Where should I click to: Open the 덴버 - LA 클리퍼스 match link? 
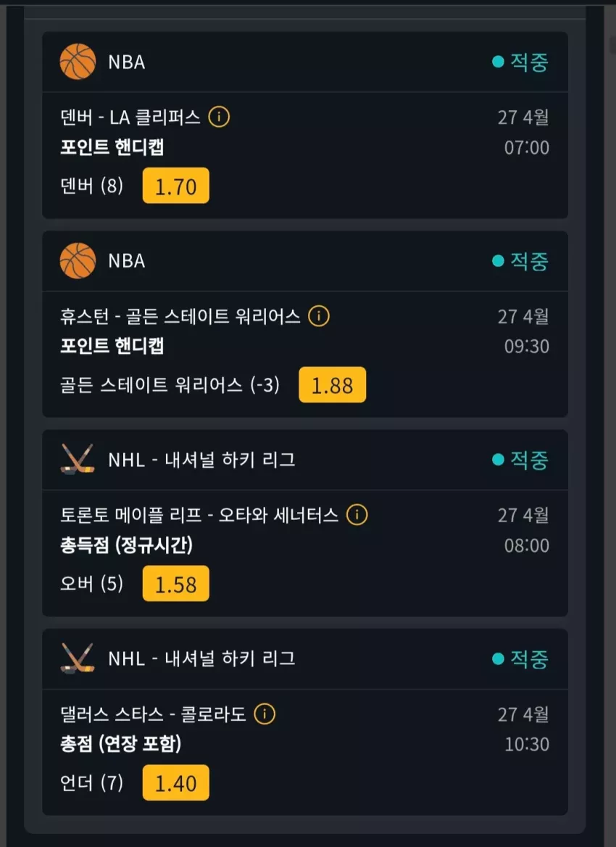130,117
